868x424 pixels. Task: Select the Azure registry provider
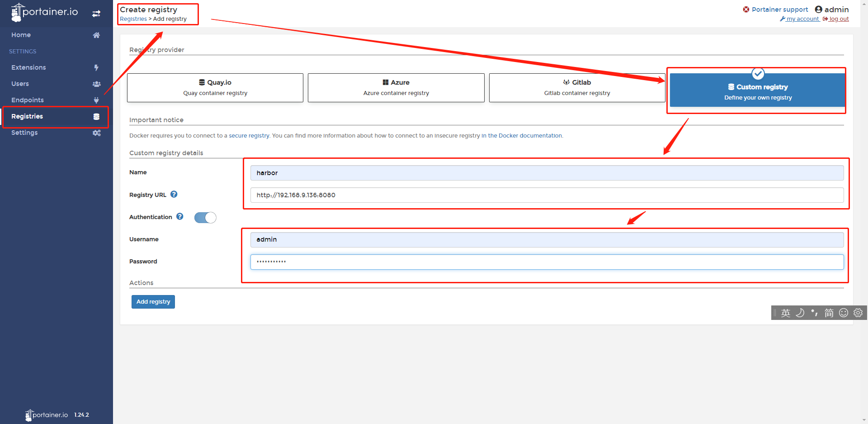[x=396, y=88]
